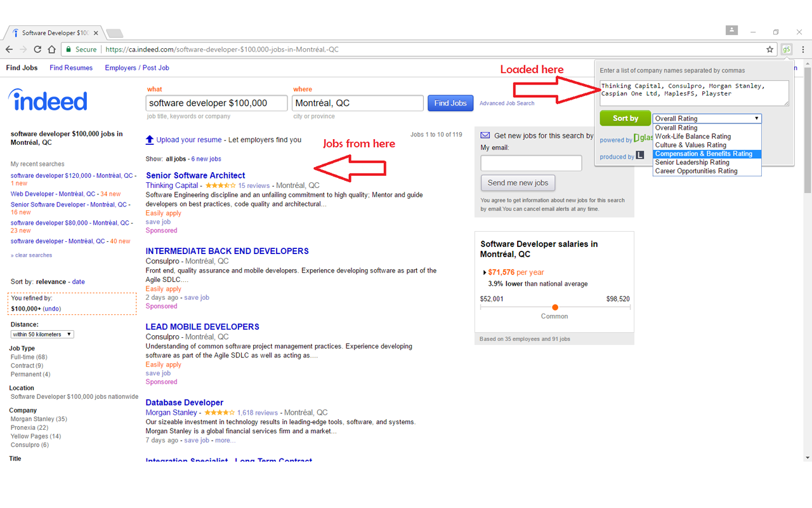This screenshot has height=508, width=812.
Task: Click the Chrome profile avatar icon
Action: (732, 30)
